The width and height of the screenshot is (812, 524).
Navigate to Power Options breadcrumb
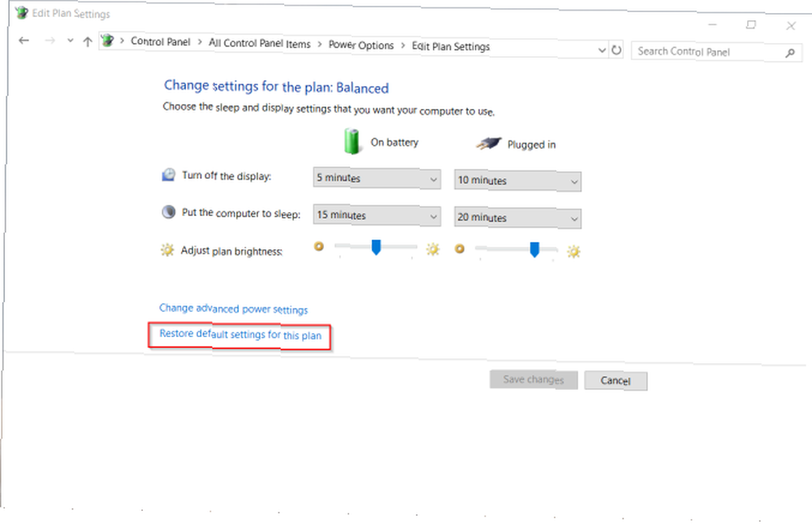(x=361, y=45)
